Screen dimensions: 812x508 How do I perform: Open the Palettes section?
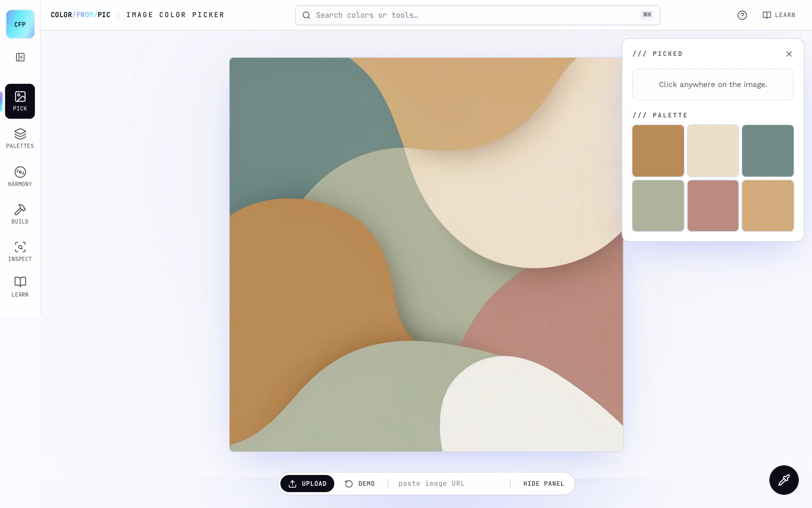[20, 138]
